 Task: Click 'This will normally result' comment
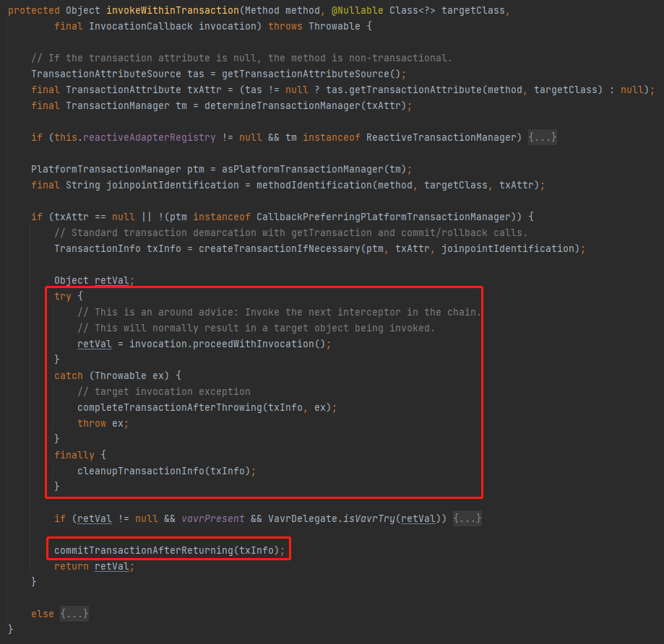click(x=256, y=328)
